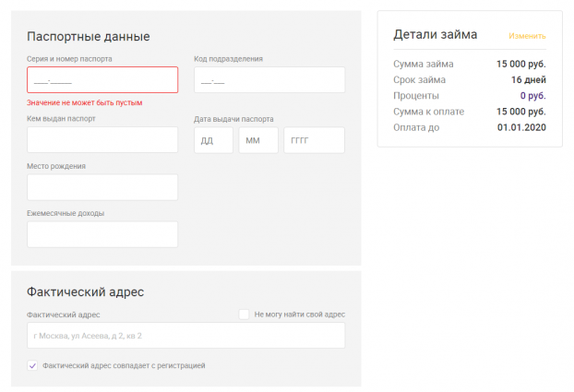The width and height of the screenshot is (574, 392).
Task: Click the '16 дней' loan term value
Action: [x=528, y=80]
